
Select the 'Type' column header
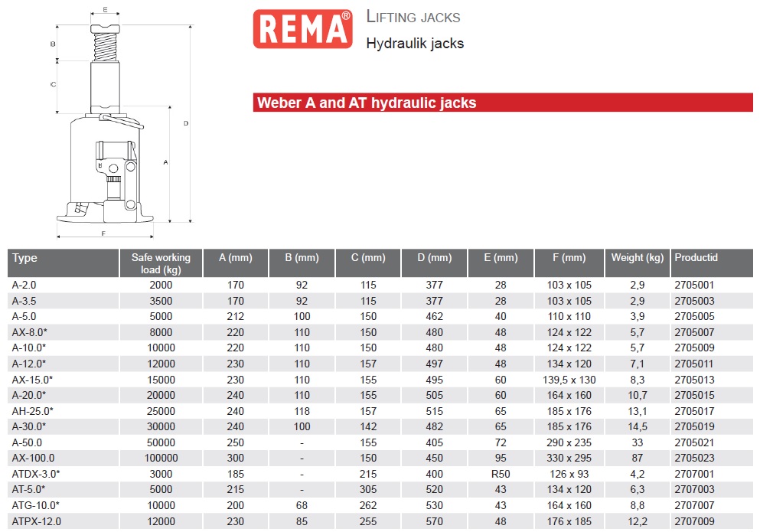[24, 259]
